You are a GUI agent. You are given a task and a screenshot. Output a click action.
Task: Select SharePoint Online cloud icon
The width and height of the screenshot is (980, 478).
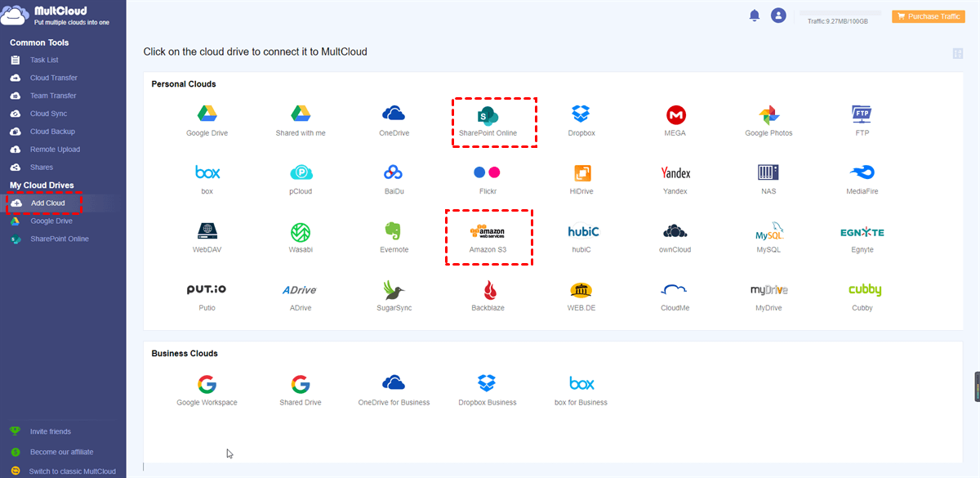tap(488, 121)
